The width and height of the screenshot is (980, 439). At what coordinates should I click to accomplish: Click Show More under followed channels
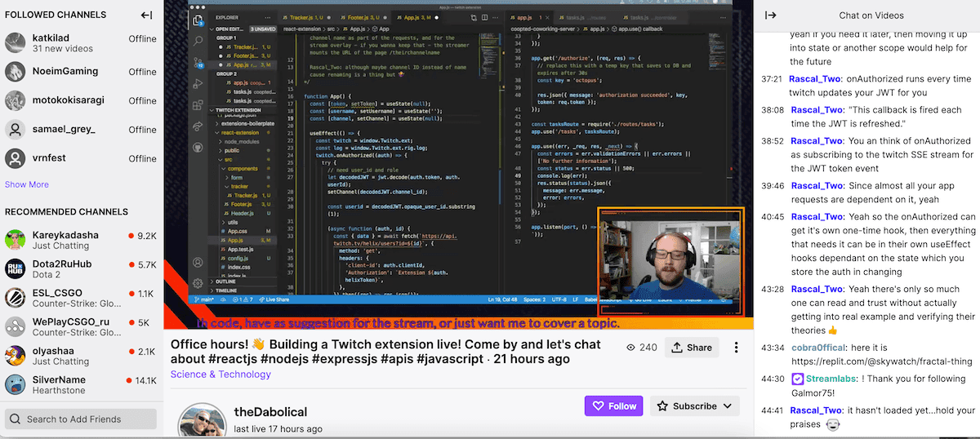[27, 184]
